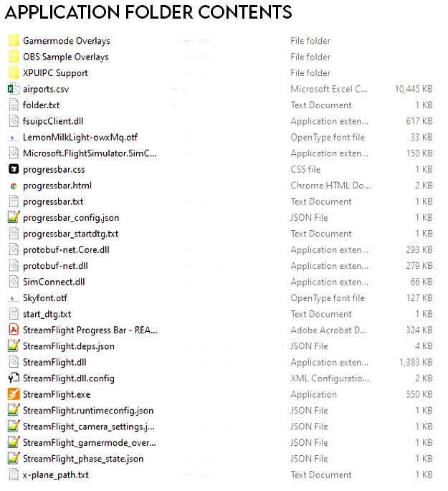This screenshot has height=491, width=448.
Task: Click the OBS Sample Overlays folder icon
Action: (14, 57)
